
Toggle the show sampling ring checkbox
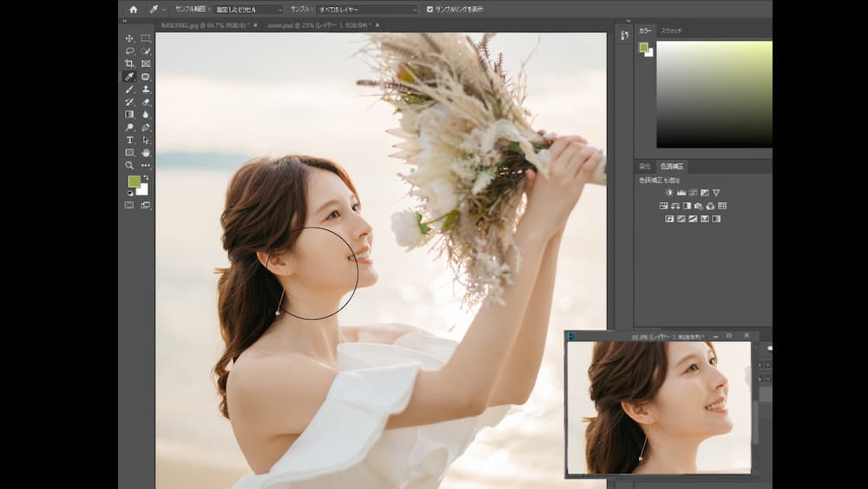click(x=430, y=9)
